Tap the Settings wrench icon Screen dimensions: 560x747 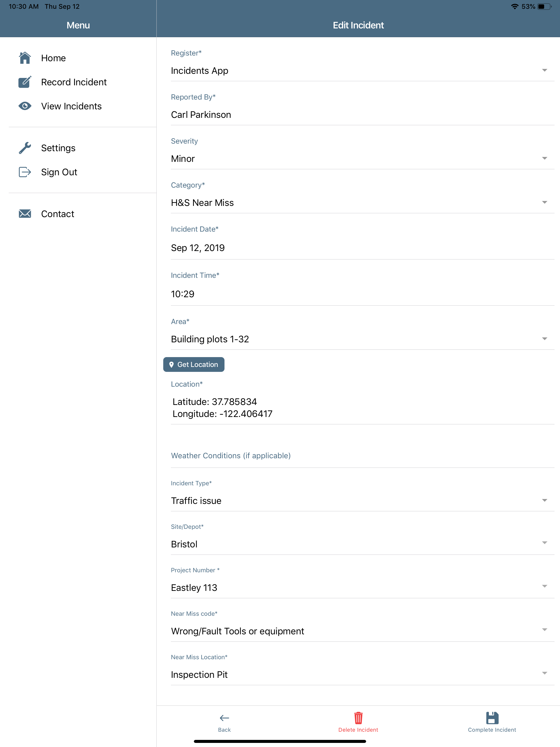(25, 148)
